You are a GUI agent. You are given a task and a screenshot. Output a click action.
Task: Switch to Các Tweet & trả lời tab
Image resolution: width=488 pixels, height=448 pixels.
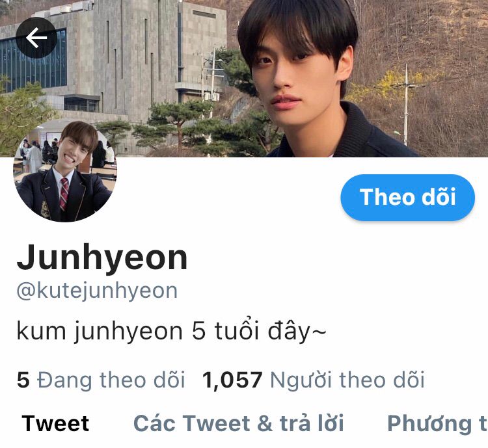[x=238, y=423]
